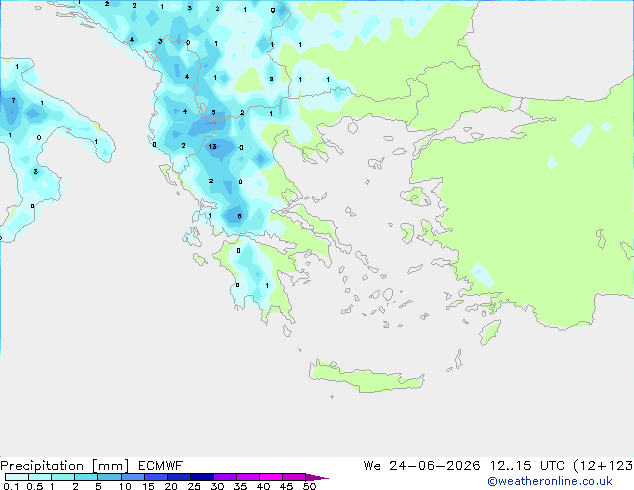Viewport: 634px width, 490px height.
Task: Click the legend label "0.1"
Action: [11, 486]
